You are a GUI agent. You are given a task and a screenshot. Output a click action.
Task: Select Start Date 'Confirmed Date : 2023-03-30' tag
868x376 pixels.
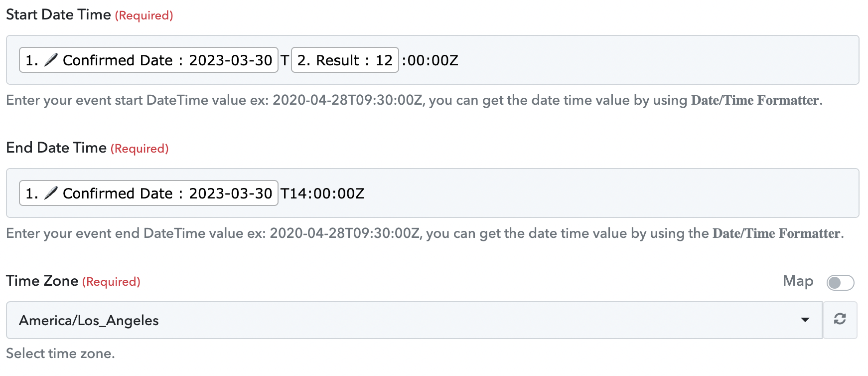tap(148, 60)
